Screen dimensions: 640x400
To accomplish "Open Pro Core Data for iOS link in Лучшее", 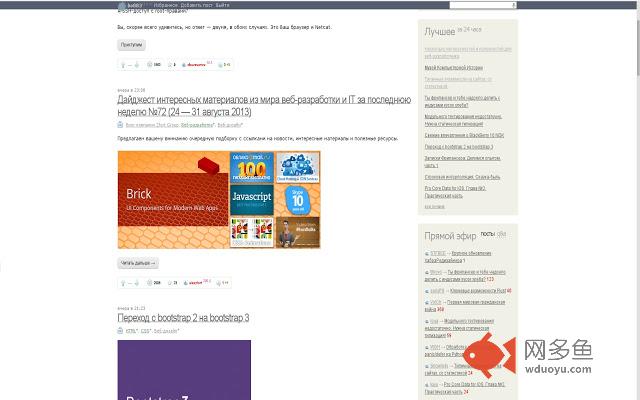I will pos(455,192).
